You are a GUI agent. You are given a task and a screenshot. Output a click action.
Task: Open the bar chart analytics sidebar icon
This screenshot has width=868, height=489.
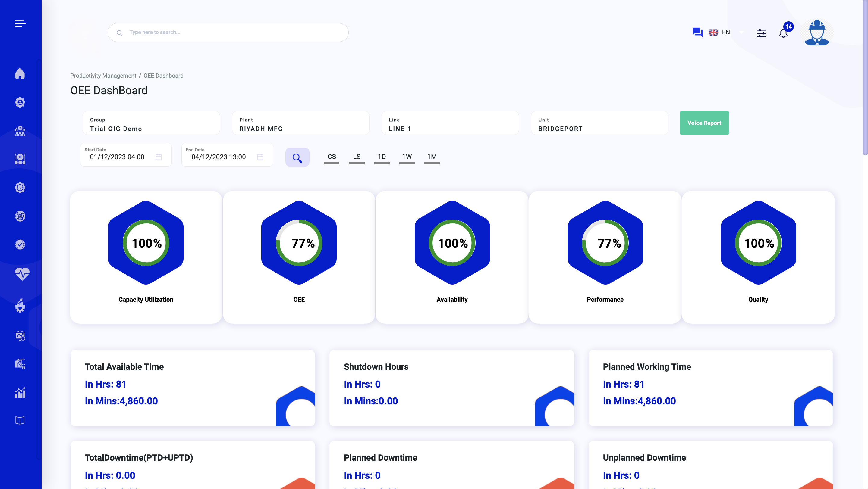(20, 392)
